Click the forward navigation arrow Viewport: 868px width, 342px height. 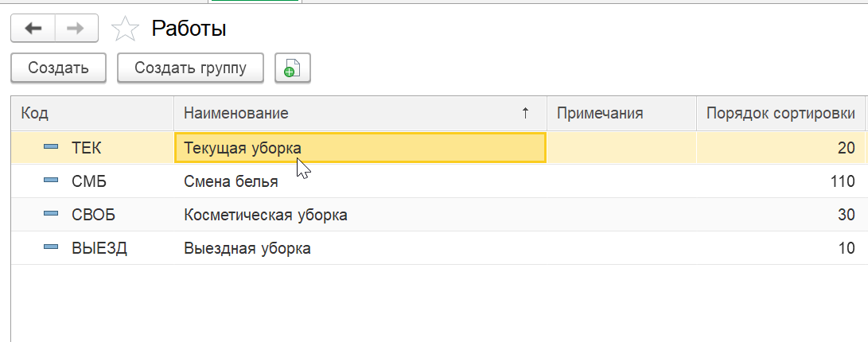pyautogui.click(x=76, y=29)
